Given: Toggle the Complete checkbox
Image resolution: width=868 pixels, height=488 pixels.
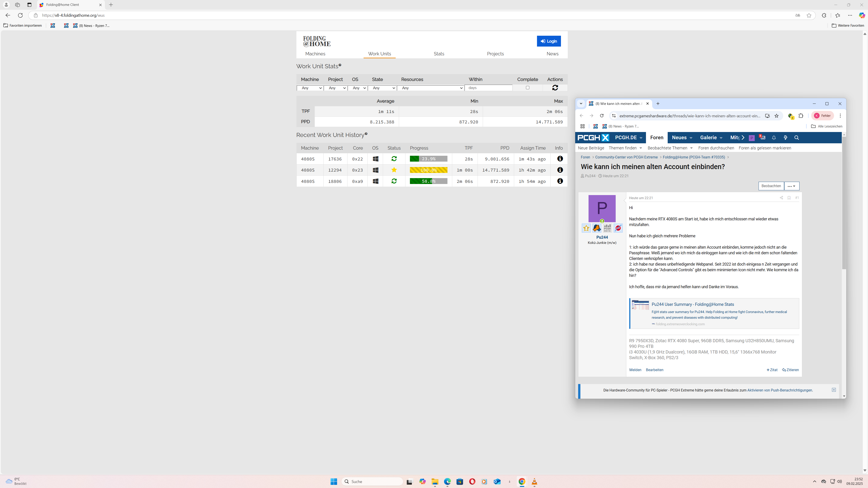Looking at the screenshot, I should [528, 87].
